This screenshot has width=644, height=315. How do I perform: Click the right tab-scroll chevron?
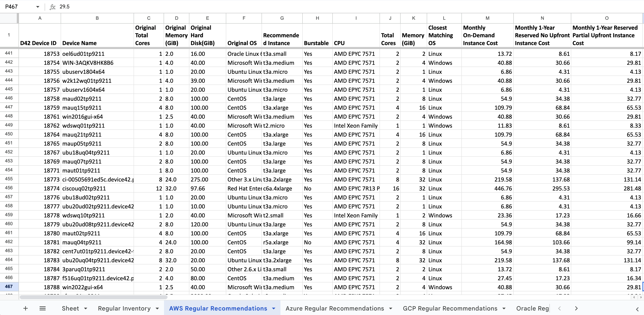click(576, 308)
